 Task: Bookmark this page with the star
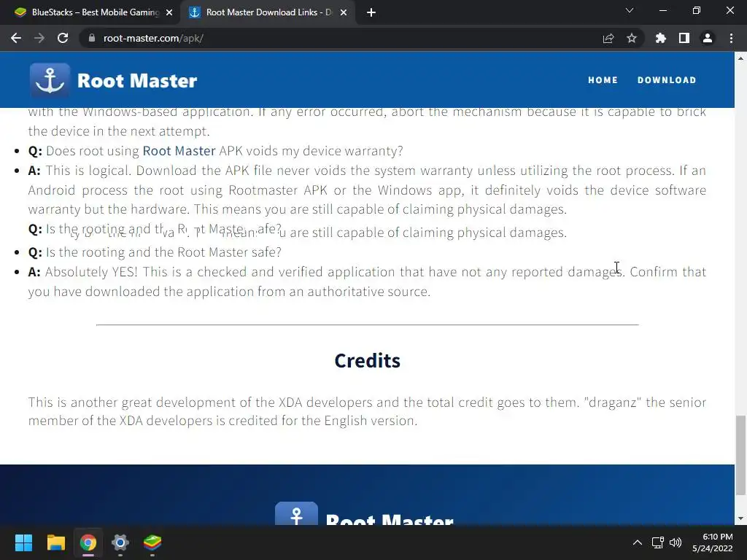click(x=632, y=38)
